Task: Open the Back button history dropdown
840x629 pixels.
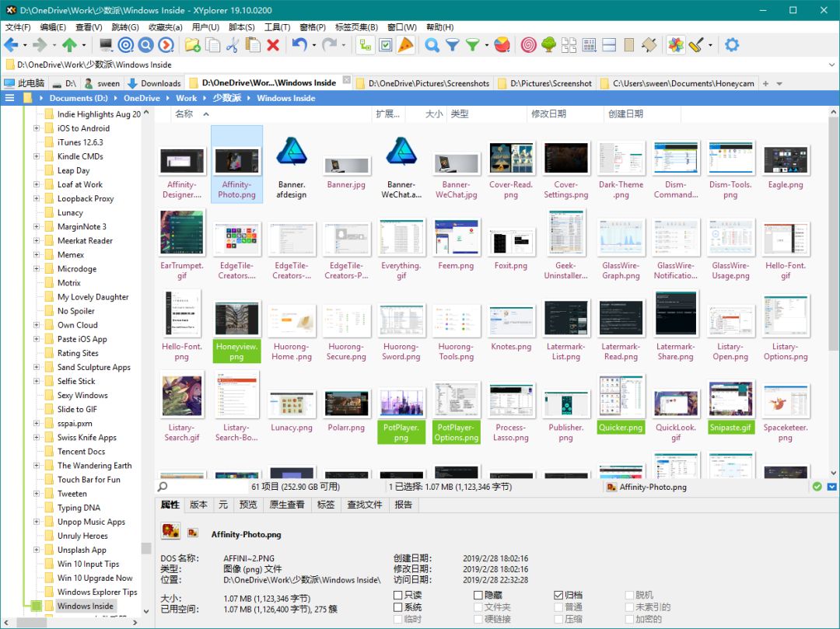Action: [25, 46]
